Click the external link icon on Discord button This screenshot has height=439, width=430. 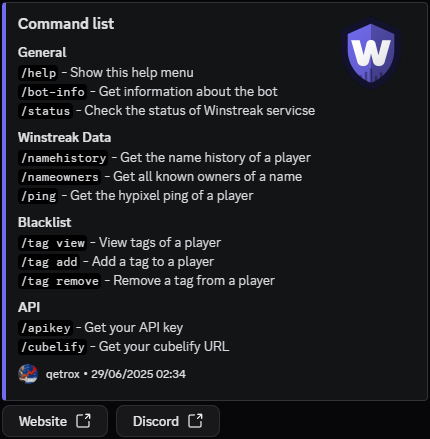tap(195, 421)
